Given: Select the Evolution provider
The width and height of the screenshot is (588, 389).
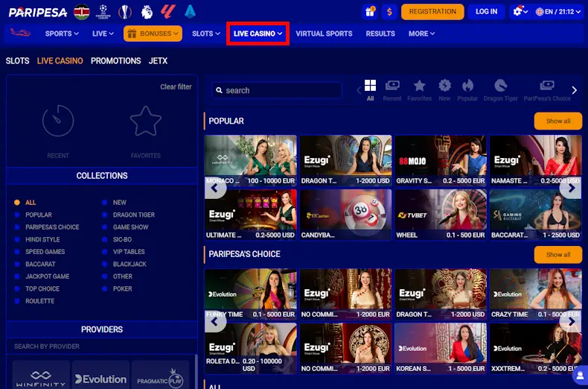Looking at the screenshot, I should click(x=100, y=376).
